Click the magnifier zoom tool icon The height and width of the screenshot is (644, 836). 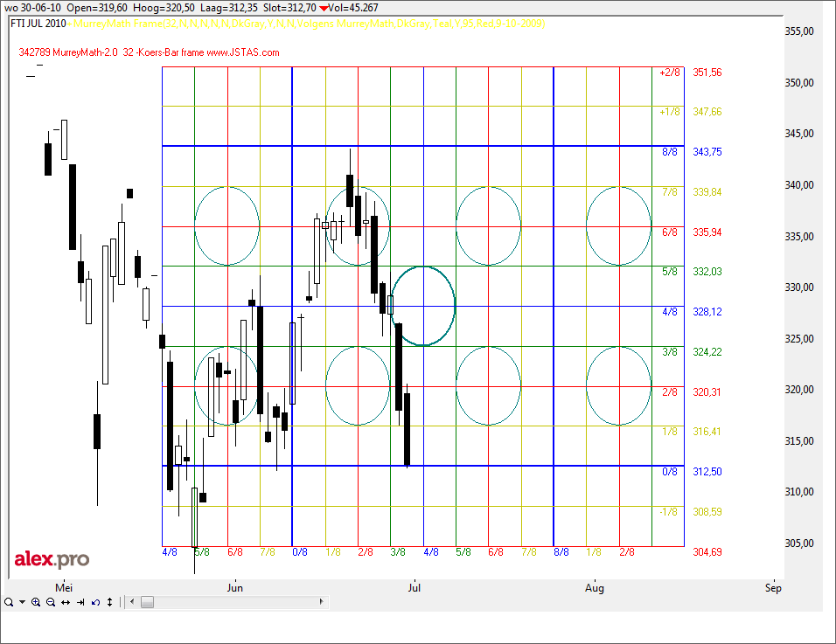(x=8, y=602)
